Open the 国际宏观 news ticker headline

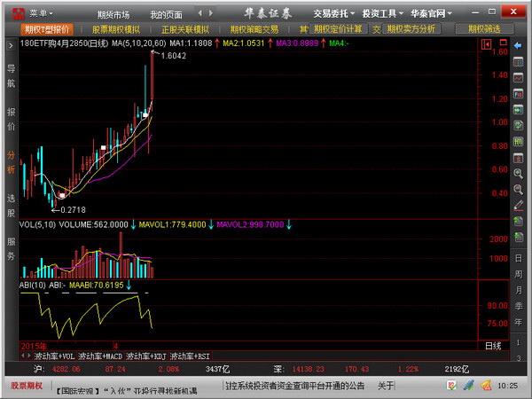[x=127, y=390]
